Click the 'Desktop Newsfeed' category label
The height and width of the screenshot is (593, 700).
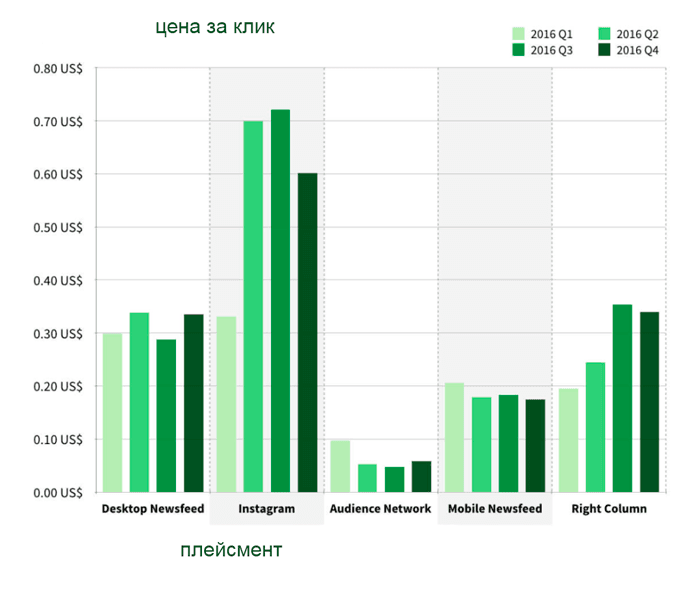coord(153,509)
